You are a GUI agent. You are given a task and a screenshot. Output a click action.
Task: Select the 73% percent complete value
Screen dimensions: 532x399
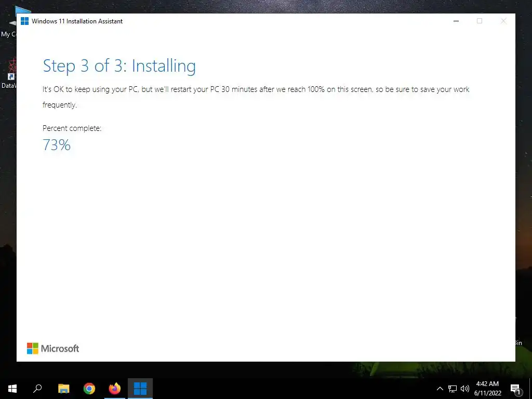pos(57,145)
